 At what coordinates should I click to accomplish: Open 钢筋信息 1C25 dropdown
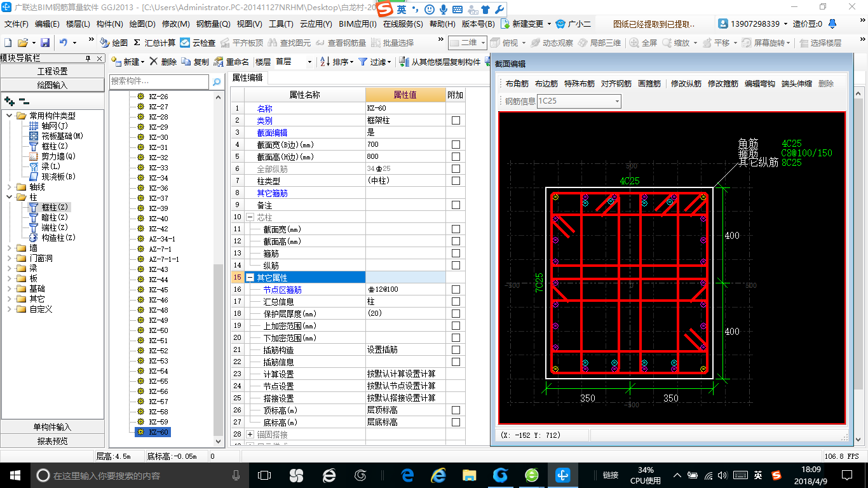click(616, 101)
